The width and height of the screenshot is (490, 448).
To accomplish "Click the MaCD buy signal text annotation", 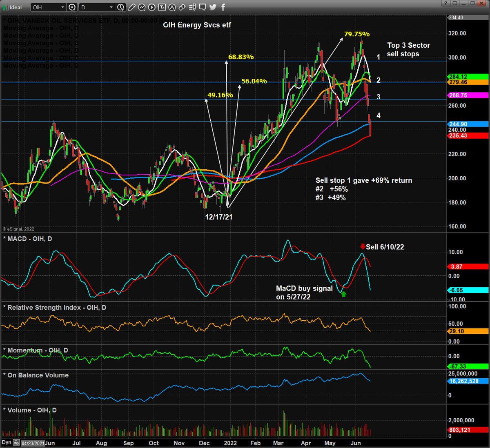I will [305, 293].
